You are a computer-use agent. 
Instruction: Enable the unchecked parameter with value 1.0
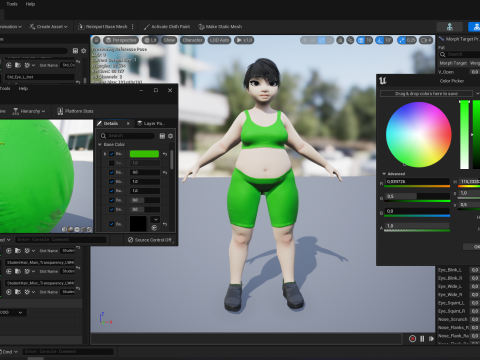(112, 163)
